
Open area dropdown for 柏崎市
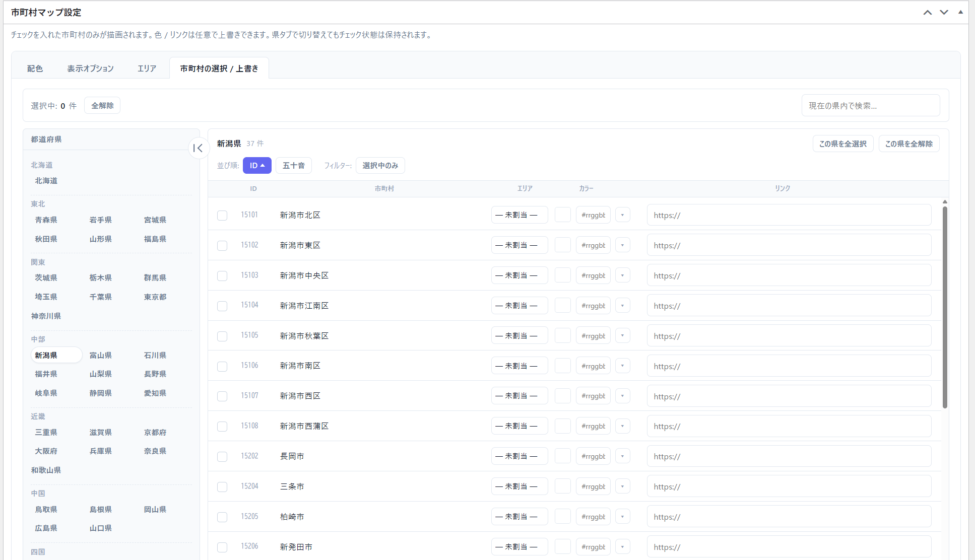(519, 517)
